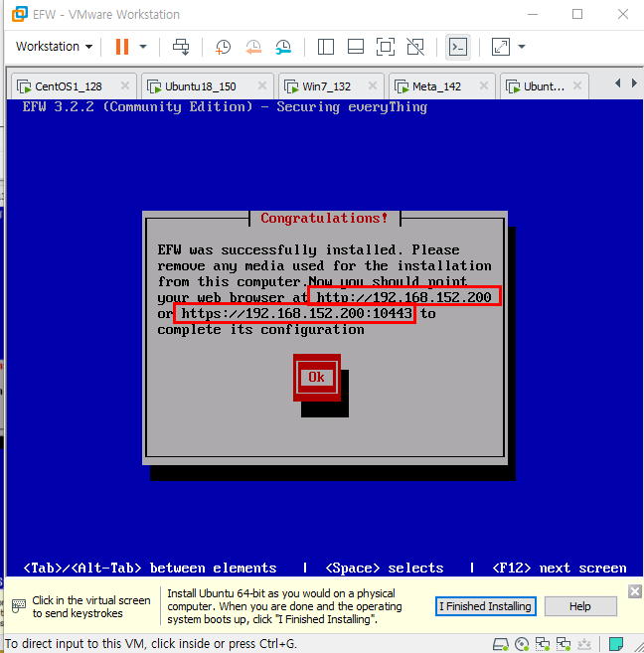The width and height of the screenshot is (644, 653).
Task: Close the VMware Workstation window
Action: click(623, 14)
